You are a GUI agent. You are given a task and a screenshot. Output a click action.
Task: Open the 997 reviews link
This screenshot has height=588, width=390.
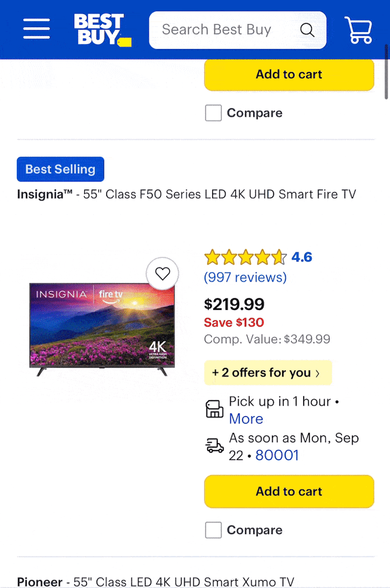pyautogui.click(x=245, y=277)
